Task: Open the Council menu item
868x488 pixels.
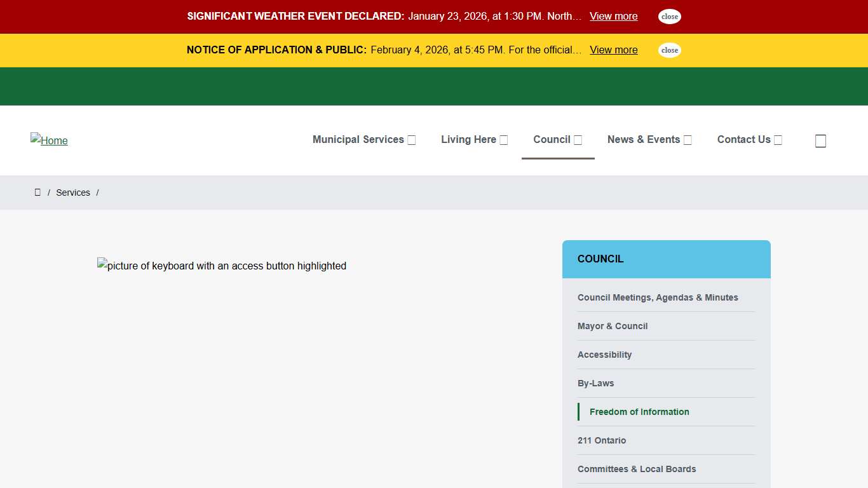Action: (552, 140)
